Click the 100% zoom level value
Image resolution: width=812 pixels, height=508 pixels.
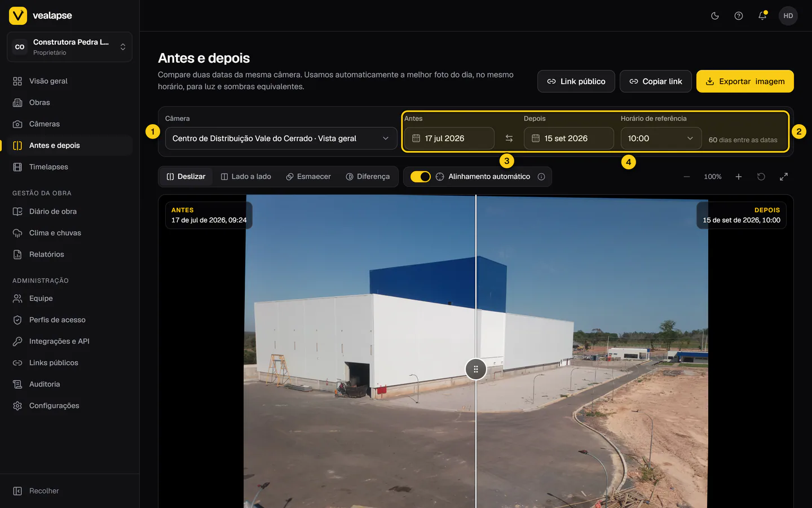point(713,177)
